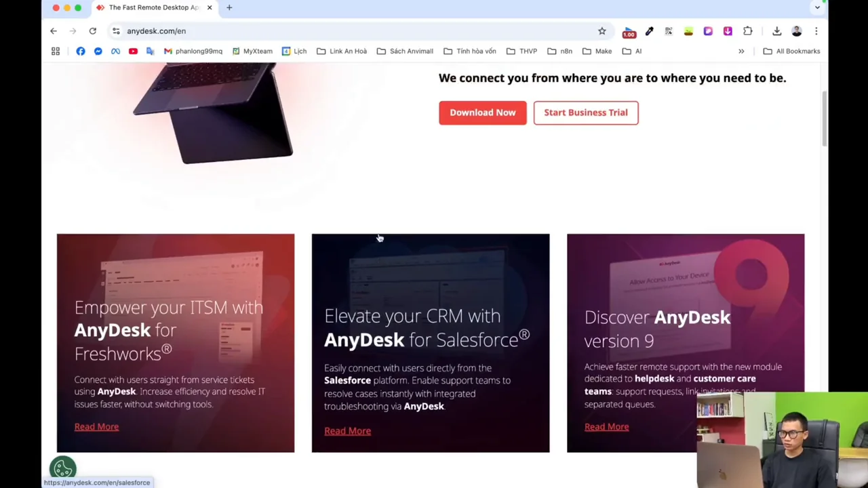Open the Facebook bookmark

coord(81,51)
